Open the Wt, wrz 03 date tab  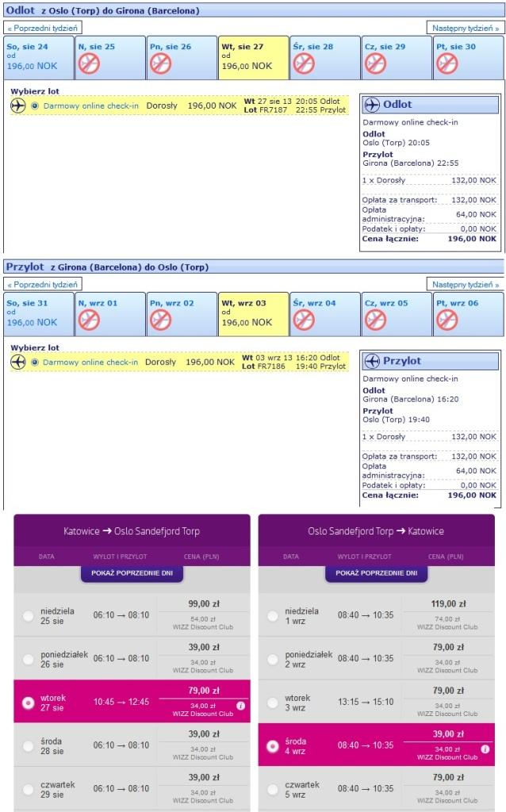(x=253, y=314)
